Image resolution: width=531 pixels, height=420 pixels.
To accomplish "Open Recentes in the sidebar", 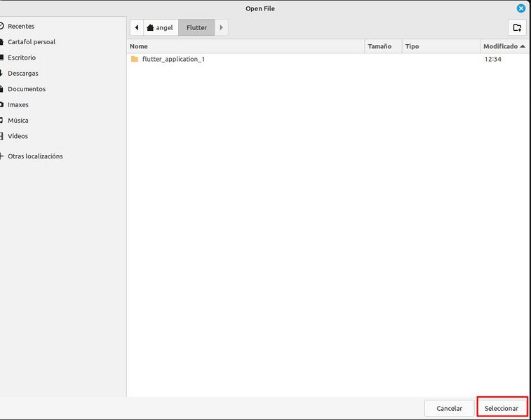I will (x=63, y=26).
